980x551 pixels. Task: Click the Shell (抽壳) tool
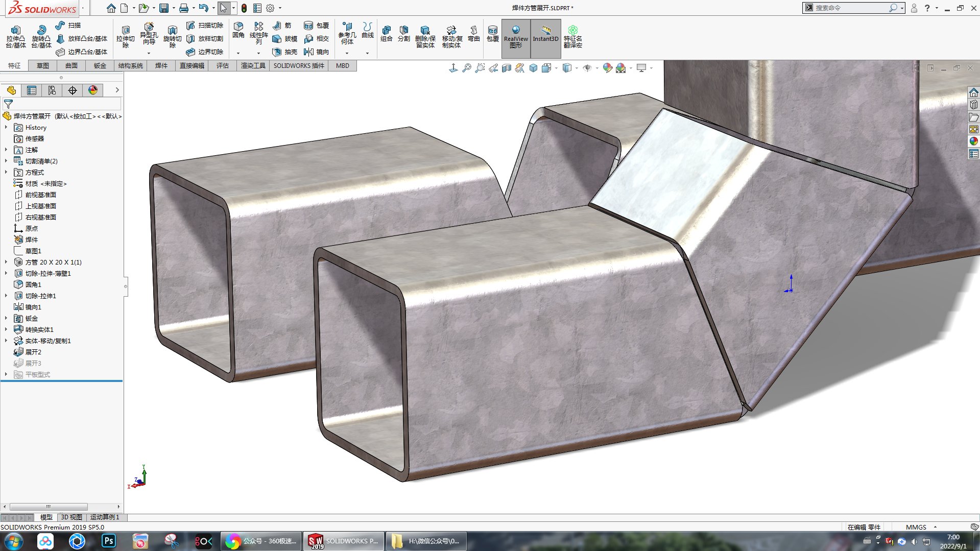[x=285, y=52]
